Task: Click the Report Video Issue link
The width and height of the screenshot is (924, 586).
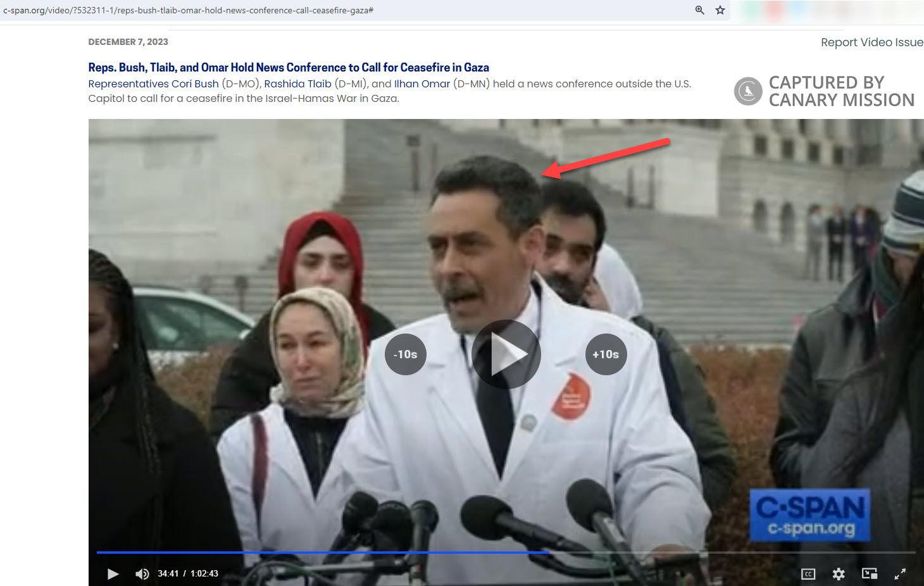Action: click(x=871, y=42)
